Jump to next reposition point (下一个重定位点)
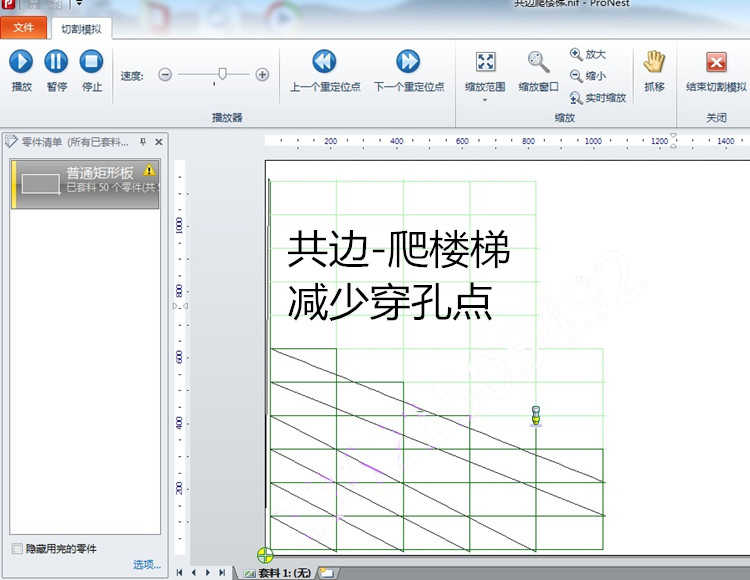 [x=408, y=70]
